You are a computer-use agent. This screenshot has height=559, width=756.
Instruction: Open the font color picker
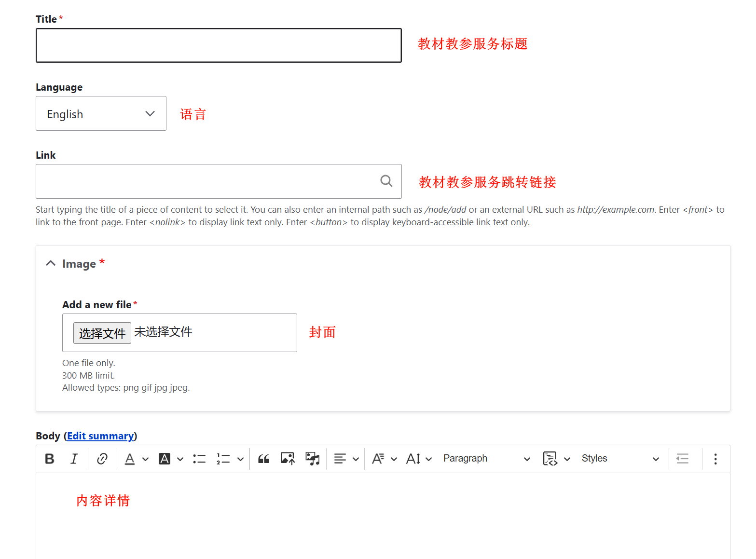pyautogui.click(x=136, y=459)
